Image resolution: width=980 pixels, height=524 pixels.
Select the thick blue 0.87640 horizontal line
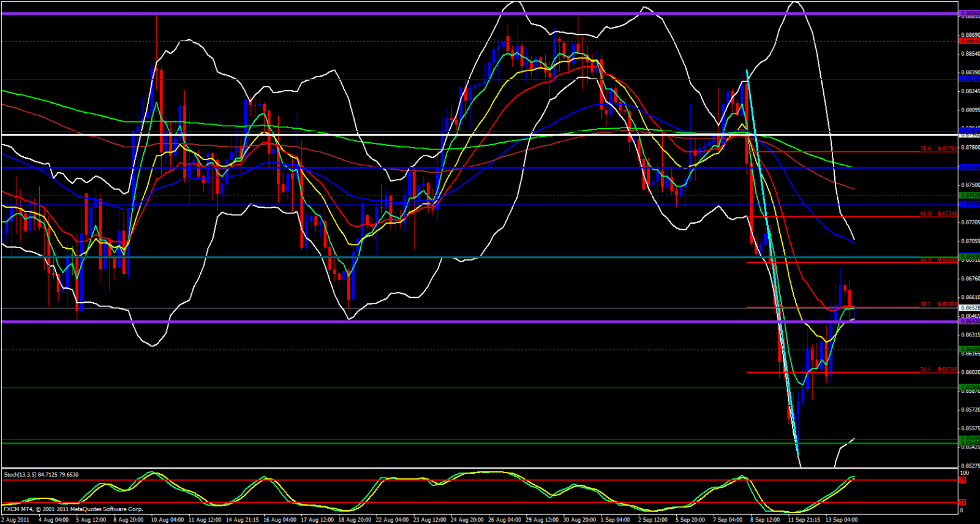coord(480,167)
